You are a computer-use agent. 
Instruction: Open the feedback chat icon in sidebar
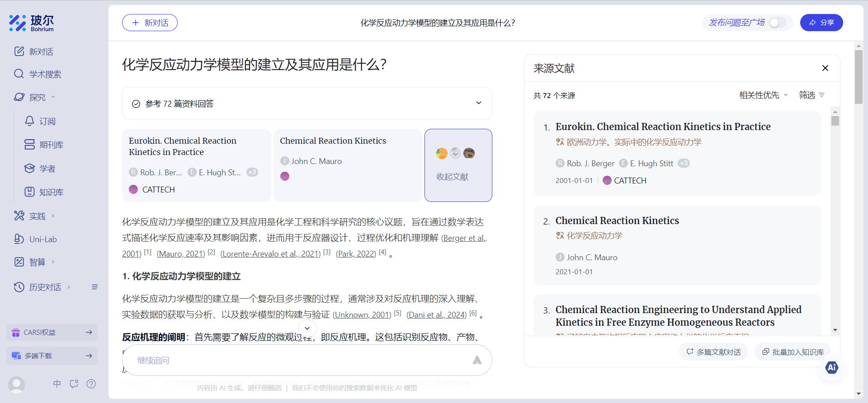click(74, 384)
